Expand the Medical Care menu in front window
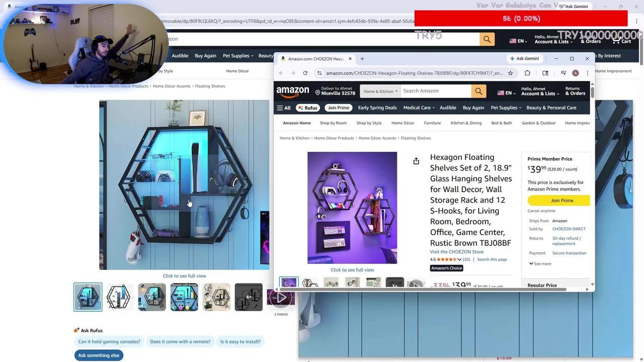This screenshot has height=362, width=644. pyautogui.click(x=419, y=108)
